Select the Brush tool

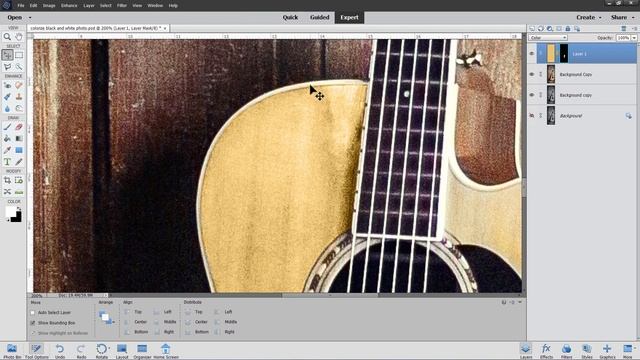click(7, 127)
